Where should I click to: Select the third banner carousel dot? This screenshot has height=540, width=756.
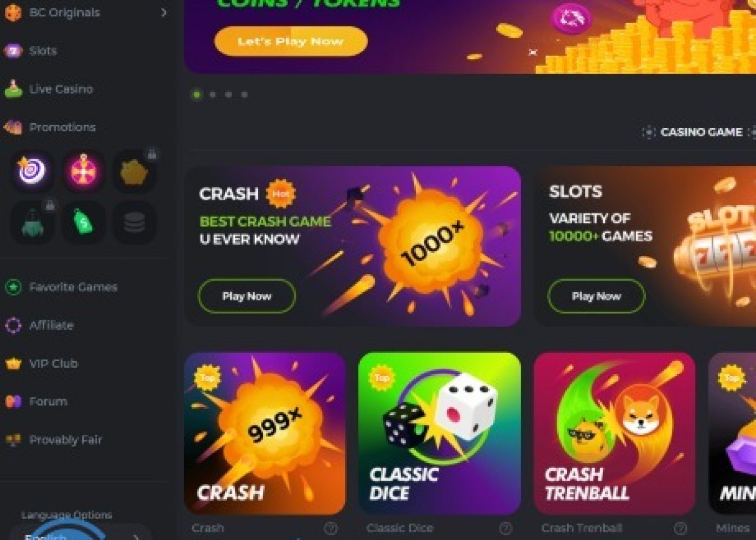228,94
